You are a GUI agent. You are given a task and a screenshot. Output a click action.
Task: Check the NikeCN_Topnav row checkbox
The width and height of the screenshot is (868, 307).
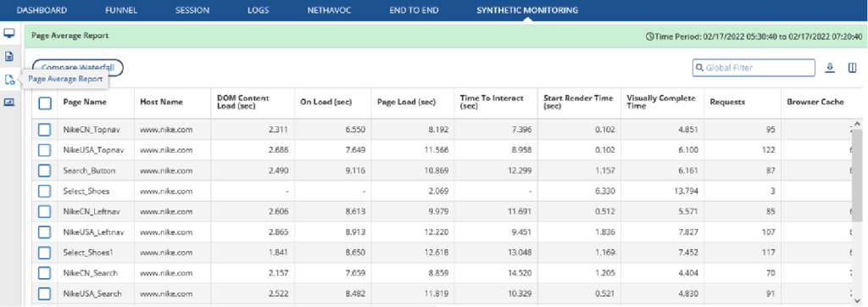coord(44,130)
